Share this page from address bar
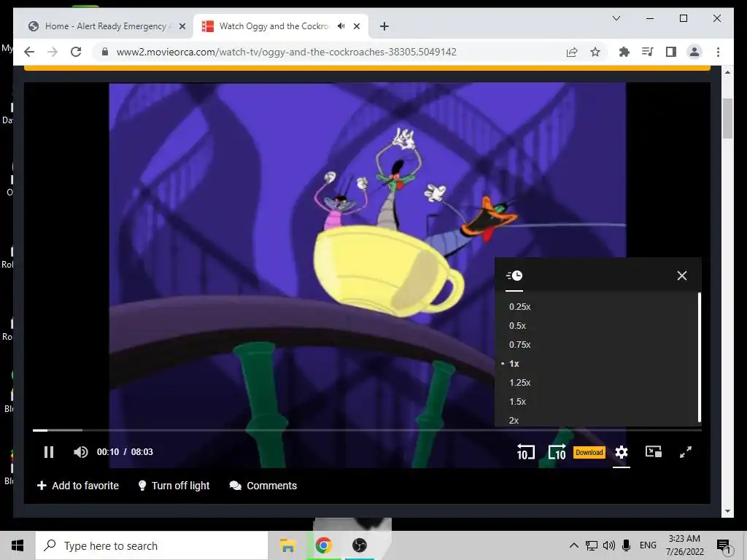The image size is (747, 560). coord(572,52)
